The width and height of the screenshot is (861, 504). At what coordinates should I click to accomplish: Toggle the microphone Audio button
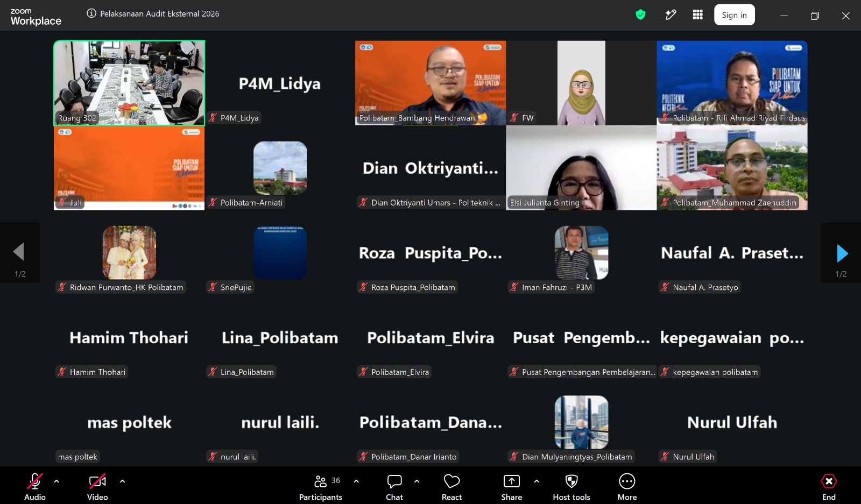35,487
